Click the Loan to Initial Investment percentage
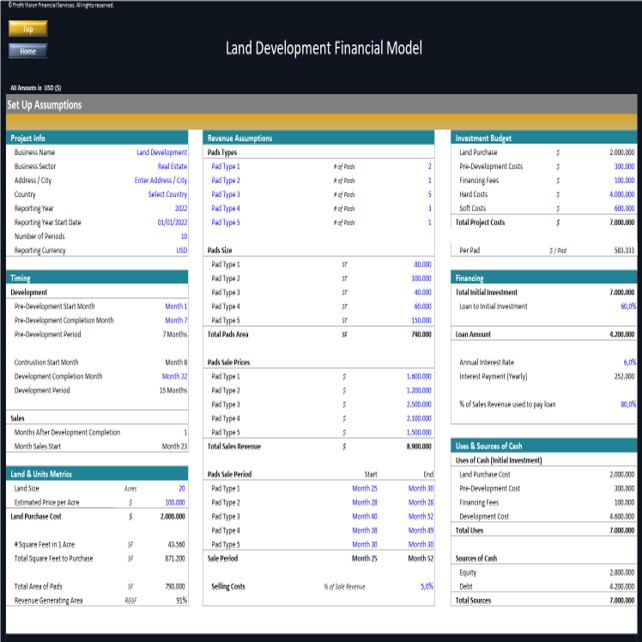The image size is (642, 642). [x=627, y=306]
